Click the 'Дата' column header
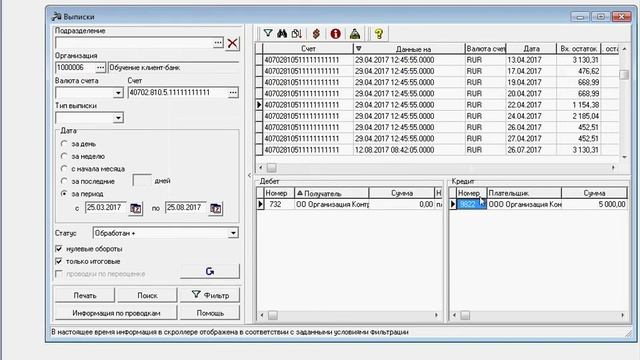This screenshot has width=640, height=360. pyautogui.click(x=531, y=49)
